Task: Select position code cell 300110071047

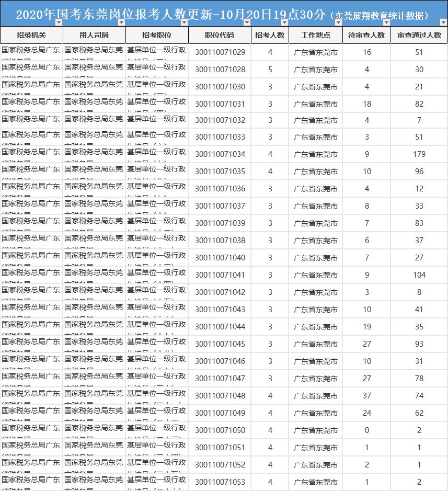Action: pos(220,378)
